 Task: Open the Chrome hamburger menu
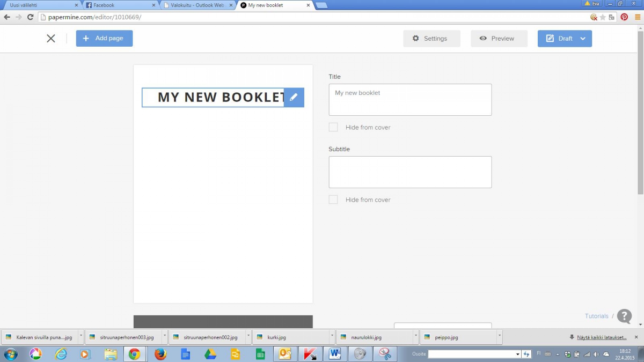coord(638,17)
